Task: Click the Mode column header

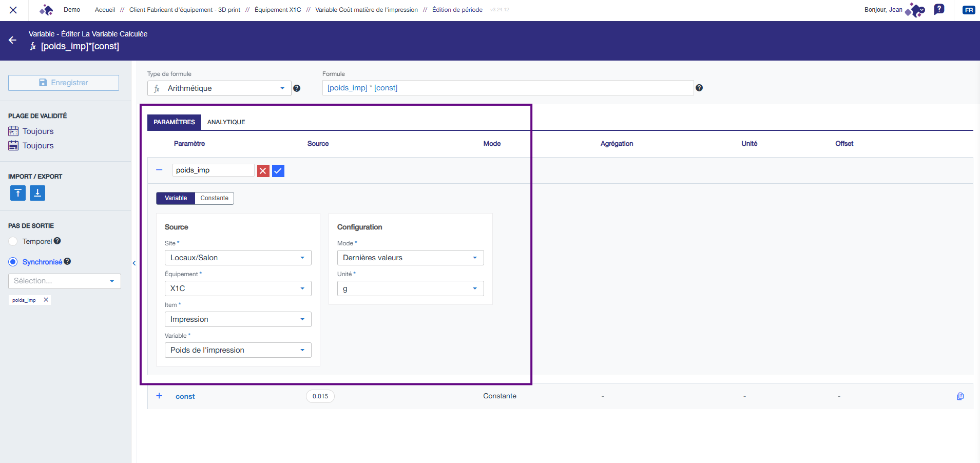Action: pyautogui.click(x=492, y=144)
